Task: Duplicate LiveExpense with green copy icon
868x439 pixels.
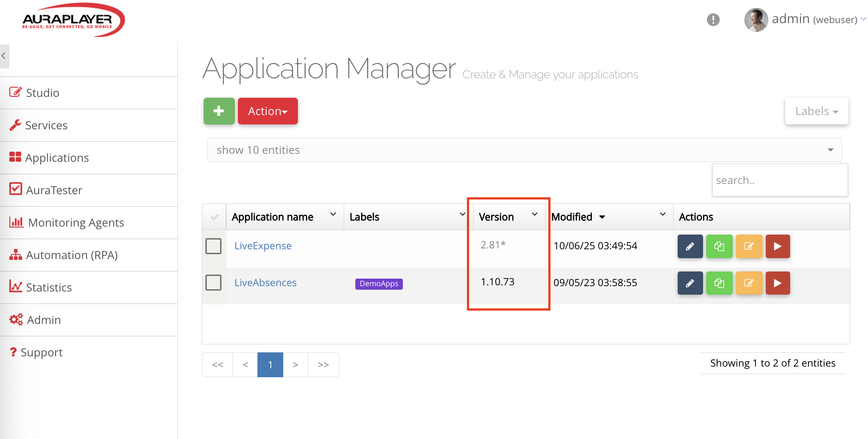Action: point(719,246)
